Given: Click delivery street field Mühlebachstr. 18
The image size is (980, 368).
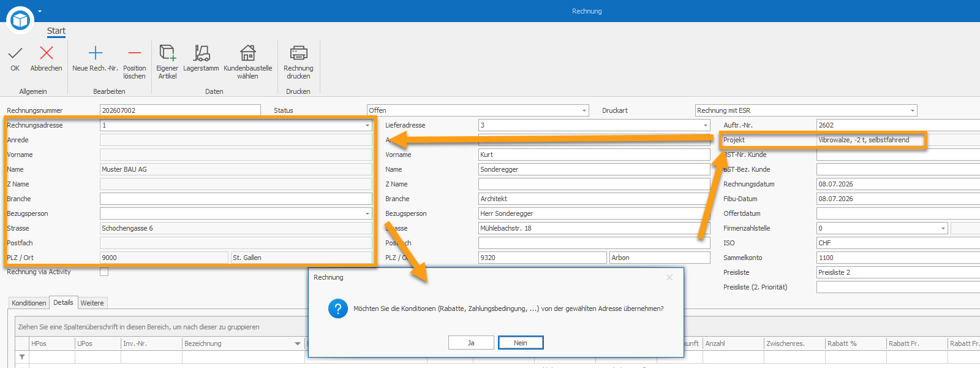Looking at the screenshot, I should (594, 228).
